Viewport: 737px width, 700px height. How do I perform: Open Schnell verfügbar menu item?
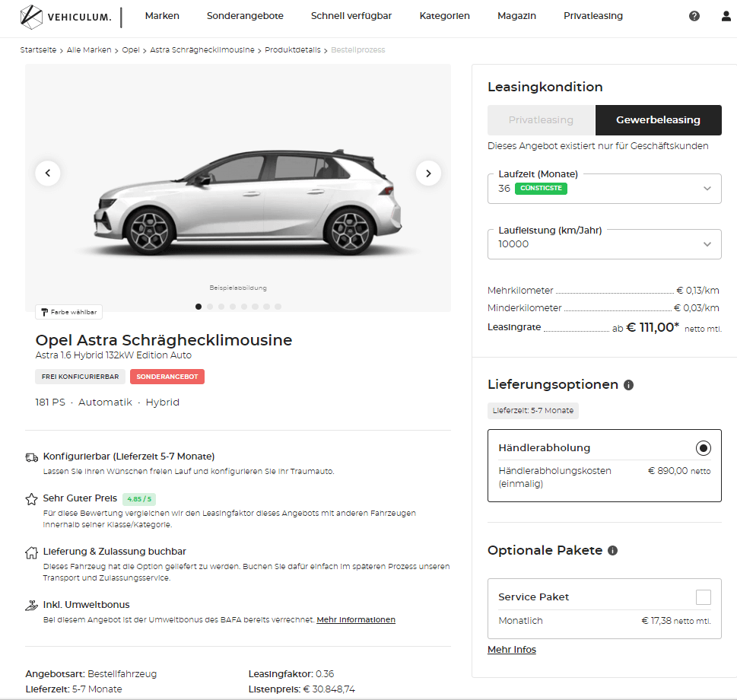coord(351,16)
